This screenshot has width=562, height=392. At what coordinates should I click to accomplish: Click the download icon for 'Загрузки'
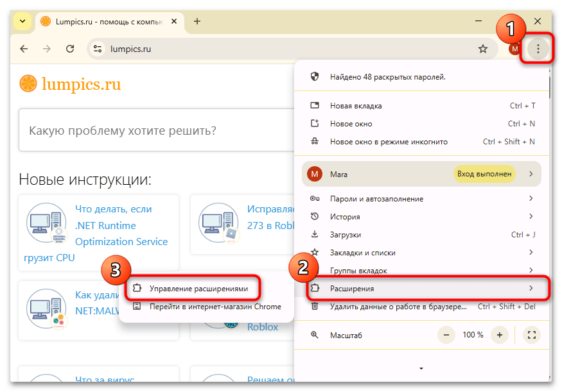point(314,234)
